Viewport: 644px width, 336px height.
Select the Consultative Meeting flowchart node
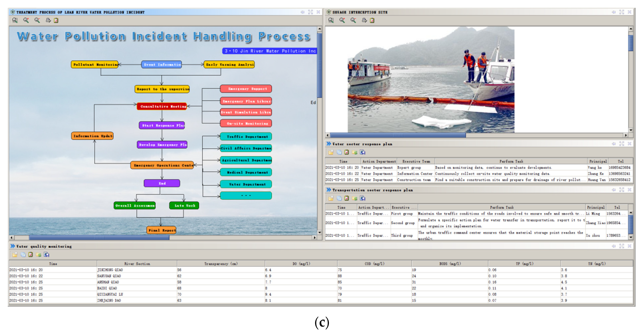[x=162, y=106]
